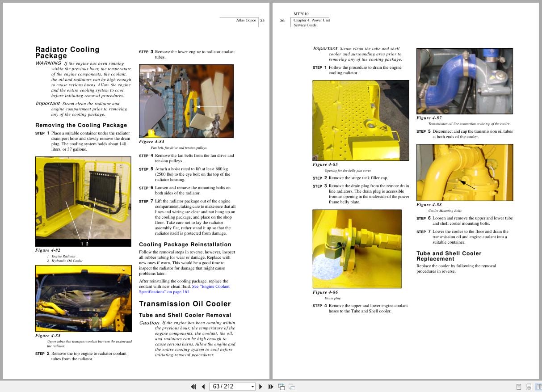Viewport: 542px width, 392px height.
Task: Click the 'Drain plug' caption text
Action: click(332, 298)
